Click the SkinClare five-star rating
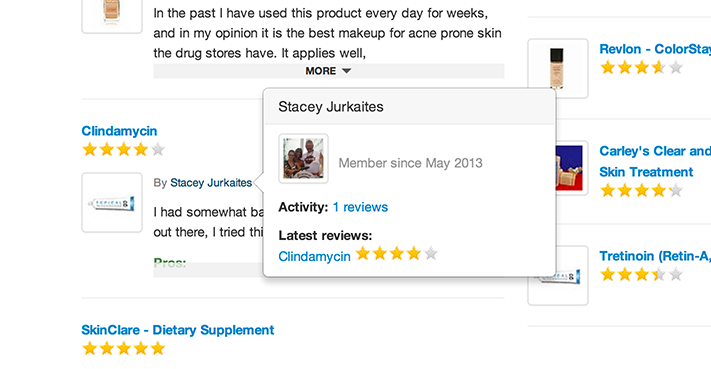The image size is (711, 369). [x=123, y=349]
